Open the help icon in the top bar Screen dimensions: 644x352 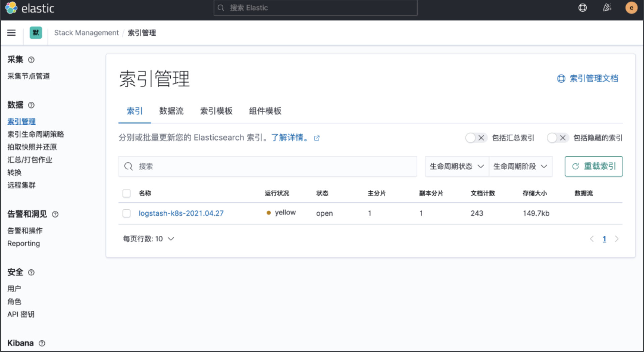click(x=583, y=8)
